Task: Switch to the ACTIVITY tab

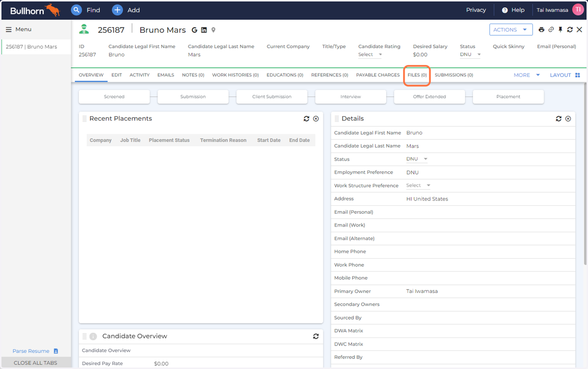Action: 140,75
